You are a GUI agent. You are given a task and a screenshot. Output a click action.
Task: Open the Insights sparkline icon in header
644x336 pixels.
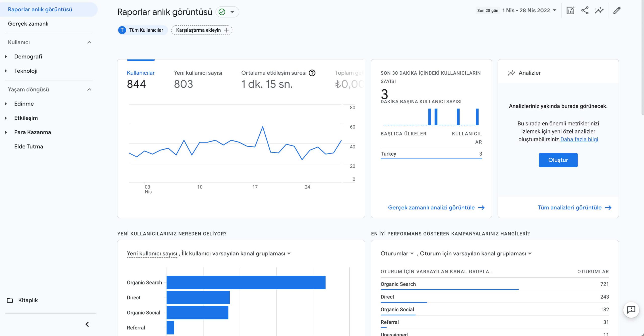point(599,11)
